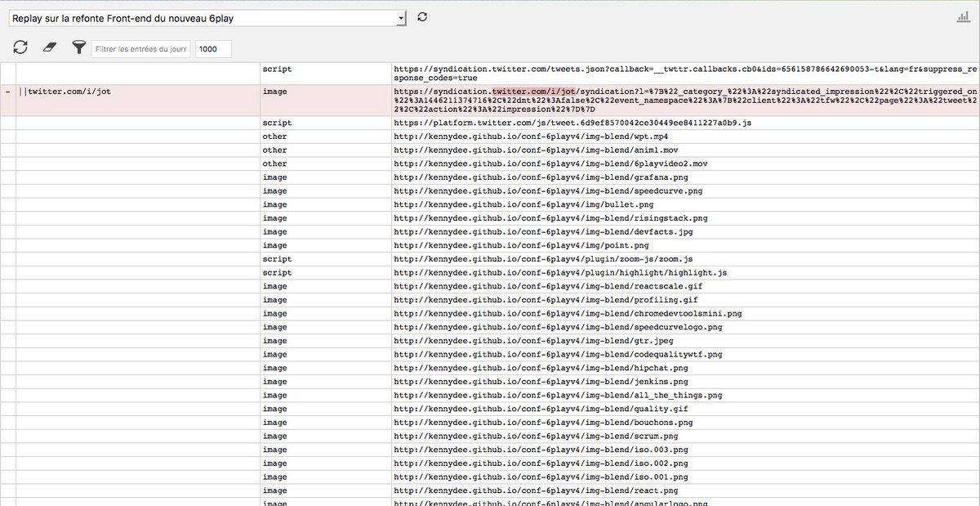Select the bouchons.png URL entry
980x506 pixels.
[x=685, y=423]
